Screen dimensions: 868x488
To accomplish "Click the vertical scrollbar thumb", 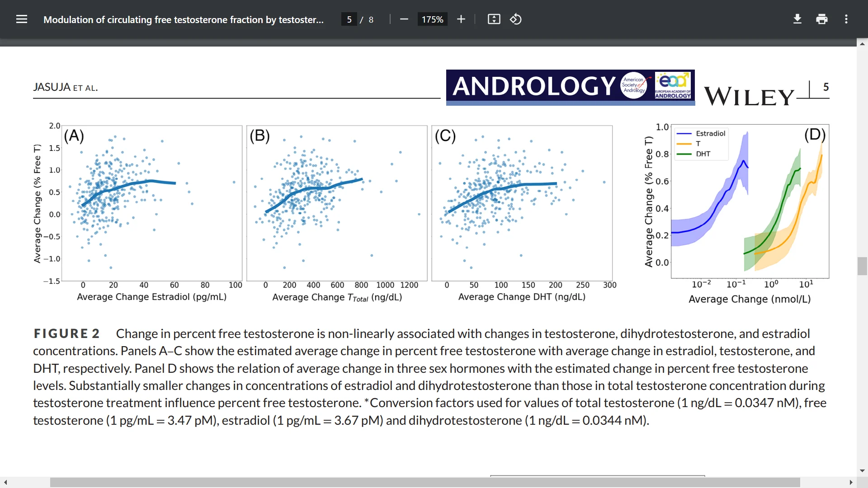I will pos(862,266).
